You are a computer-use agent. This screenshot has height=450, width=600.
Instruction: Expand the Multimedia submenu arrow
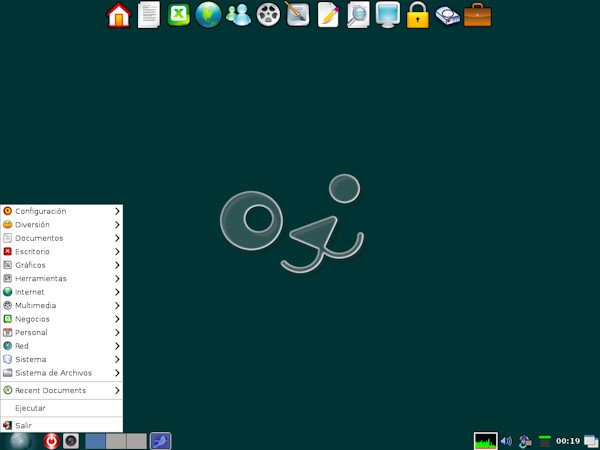point(117,305)
